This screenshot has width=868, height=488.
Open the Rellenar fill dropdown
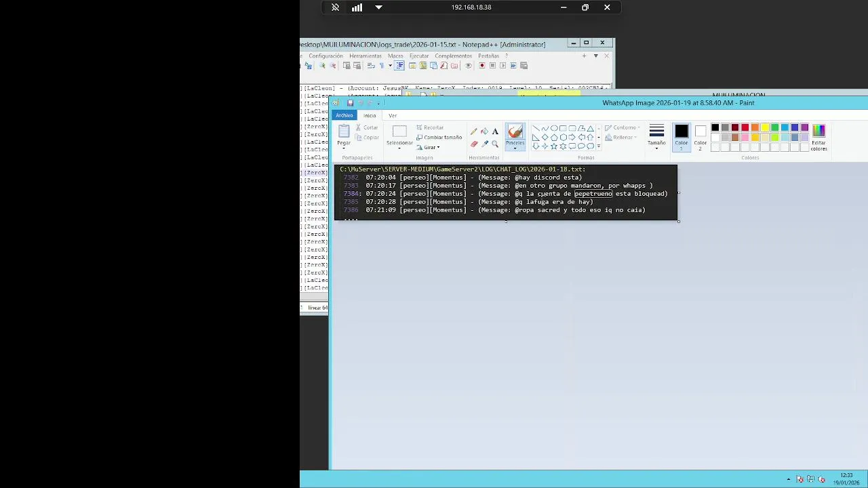[620, 138]
